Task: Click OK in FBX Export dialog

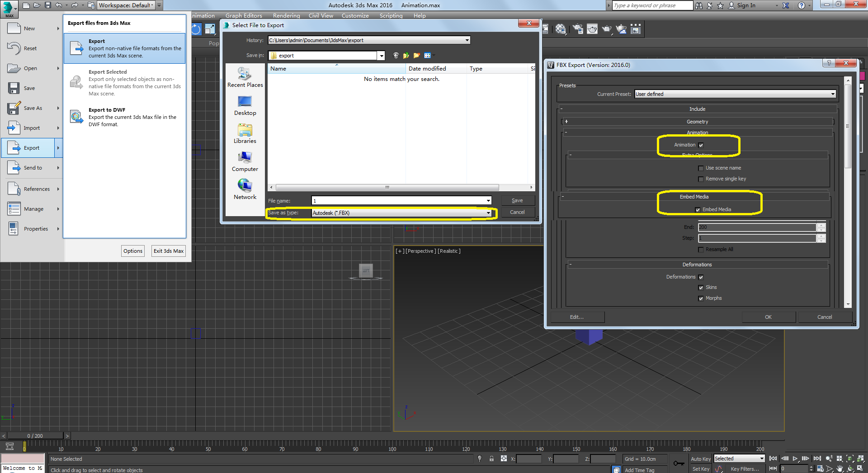Action: pyautogui.click(x=768, y=317)
